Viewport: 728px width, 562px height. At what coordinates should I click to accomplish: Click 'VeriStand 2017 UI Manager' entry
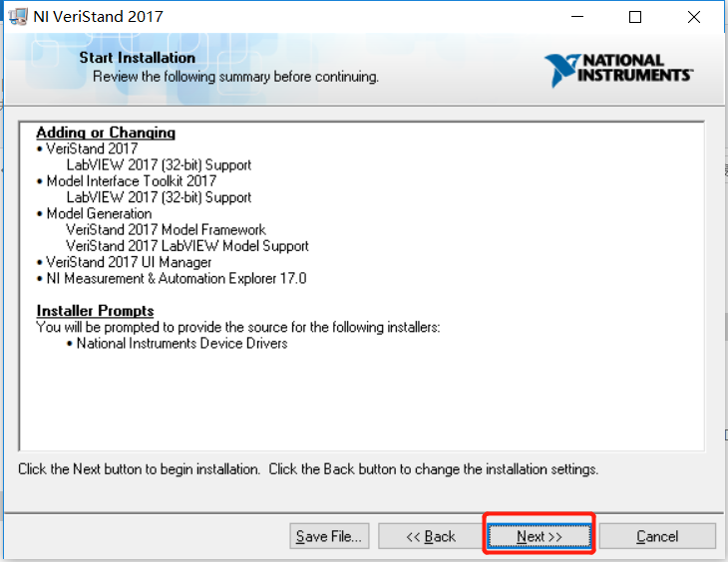129,262
